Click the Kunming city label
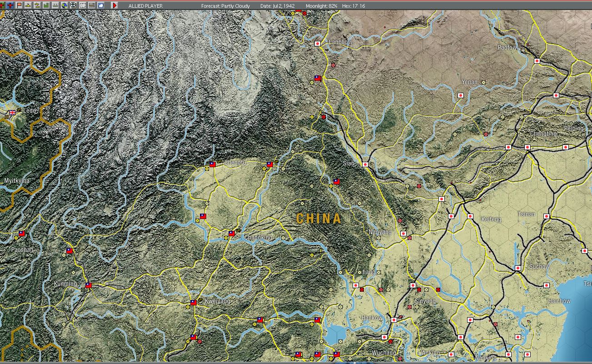The width and height of the screenshot is (592, 364). [65, 284]
